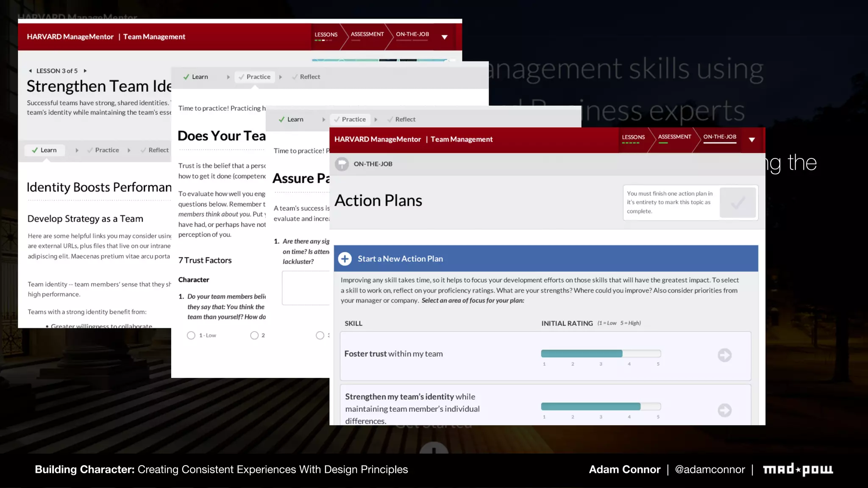Image resolution: width=868 pixels, height=488 pixels.
Task: Click the Foster trust rating bar
Action: click(x=601, y=354)
